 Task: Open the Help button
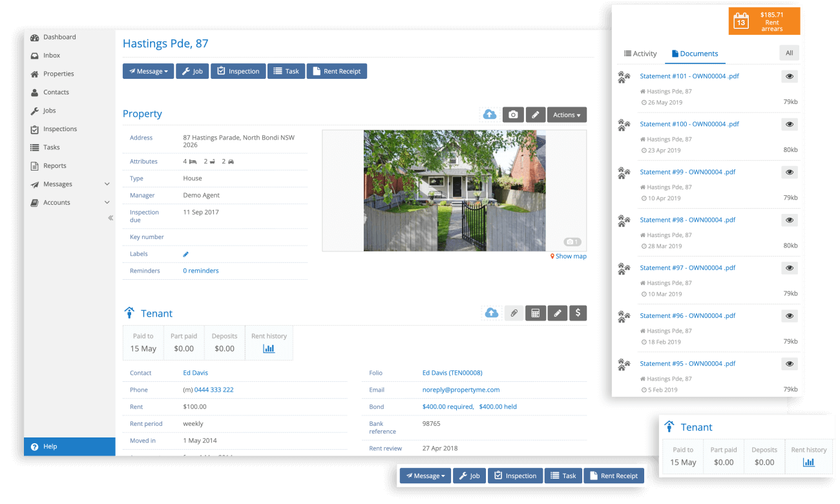[x=70, y=446]
